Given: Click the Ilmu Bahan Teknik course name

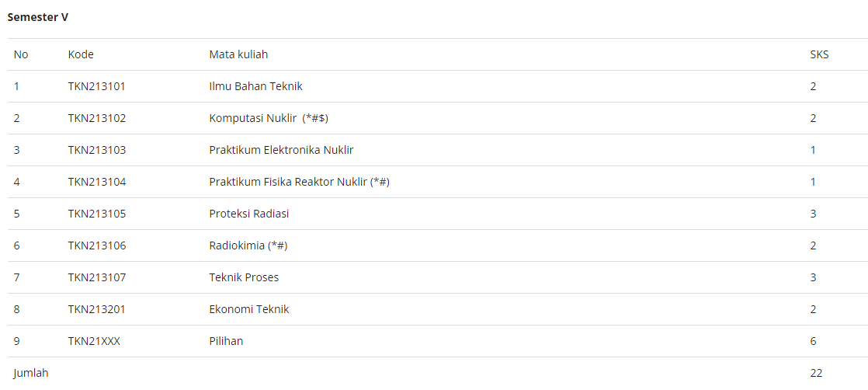Looking at the screenshot, I should tap(255, 86).
